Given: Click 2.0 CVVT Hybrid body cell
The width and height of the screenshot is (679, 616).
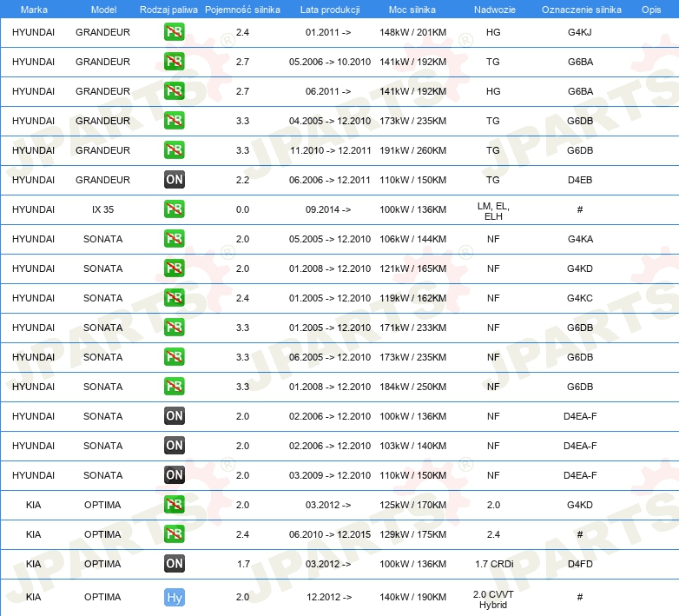Looking at the screenshot, I should pos(493,599).
